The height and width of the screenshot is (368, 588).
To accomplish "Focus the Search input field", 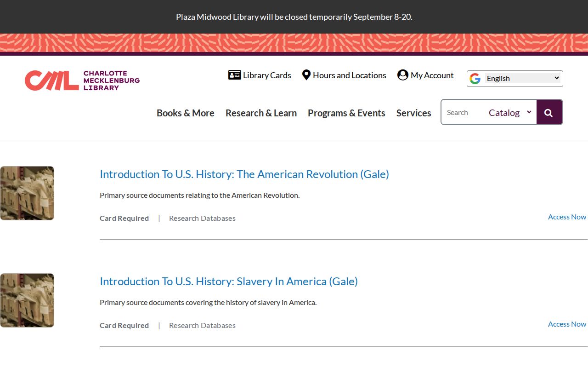I will [464, 113].
